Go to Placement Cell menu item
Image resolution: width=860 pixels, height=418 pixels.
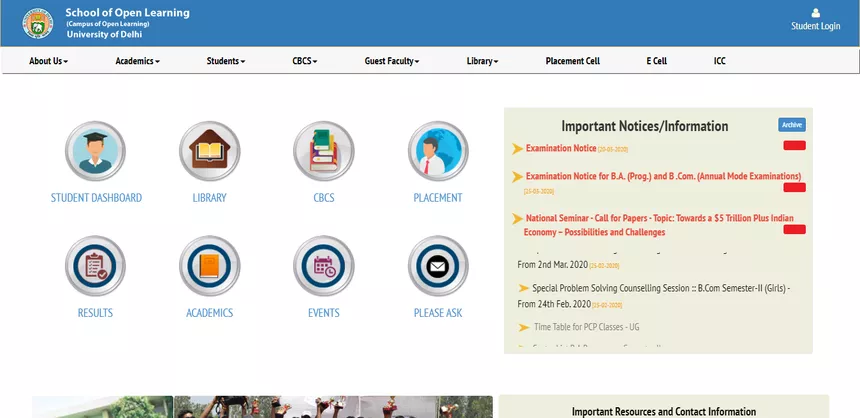pos(573,61)
